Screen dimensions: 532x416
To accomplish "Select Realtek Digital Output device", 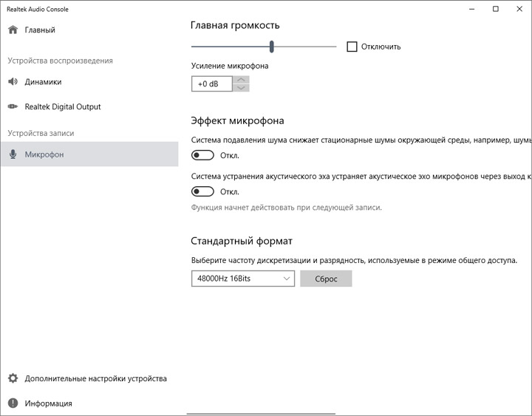I will point(63,107).
